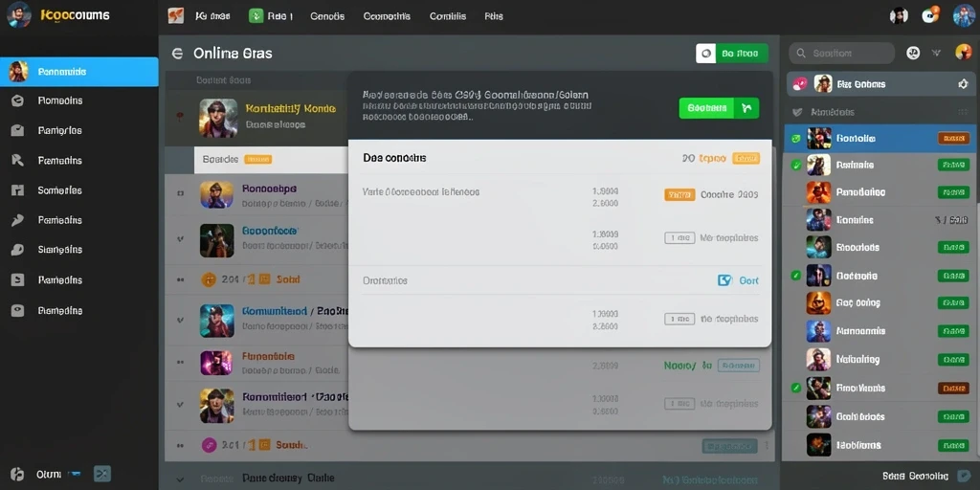Click the pin icon in the Bkz Oobams row

click(963, 84)
